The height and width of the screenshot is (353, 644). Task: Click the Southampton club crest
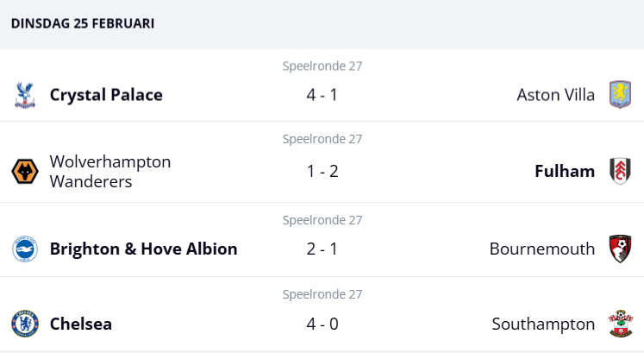point(620,325)
